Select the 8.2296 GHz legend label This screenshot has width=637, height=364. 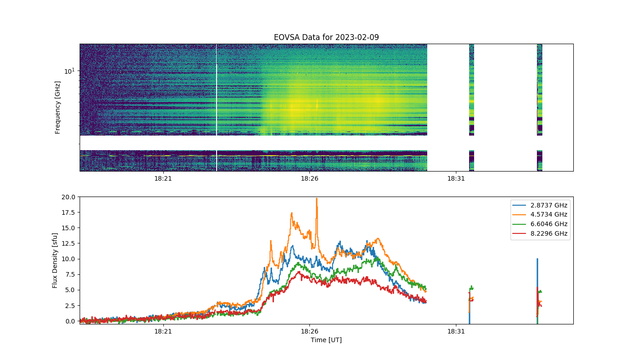[549, 233]
